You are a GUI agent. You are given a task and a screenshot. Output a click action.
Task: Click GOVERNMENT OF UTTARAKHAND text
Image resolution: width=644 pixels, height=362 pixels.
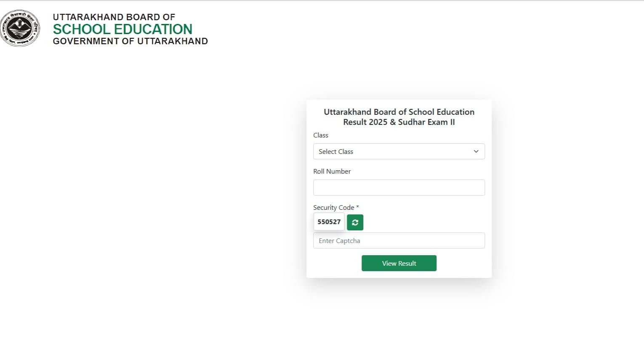click(130, 41)
